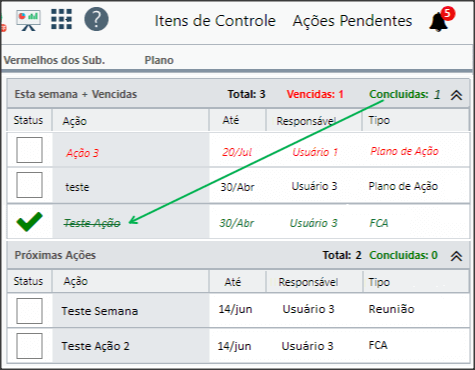This screenshot has width=475, height=370.
Task: Collapse the Esta semana + Vencidas section
Action: tap(456, 95)
